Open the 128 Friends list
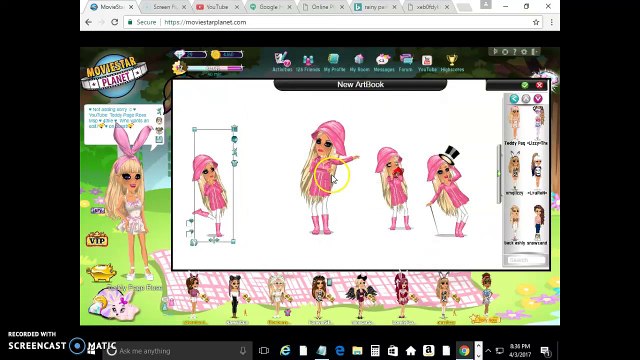The height and width of the screenshot is (360, 640). [308, 63]
